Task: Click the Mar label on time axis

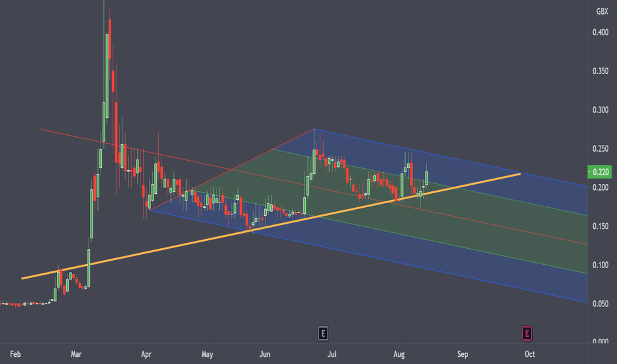Action: [x=76, y=354]
